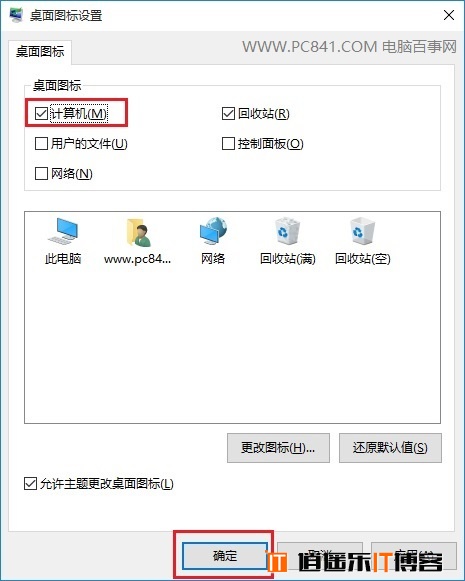Check the 网络(N) checkbox
This screenshot has width=465, height=581.
click(x=41, y=173)
